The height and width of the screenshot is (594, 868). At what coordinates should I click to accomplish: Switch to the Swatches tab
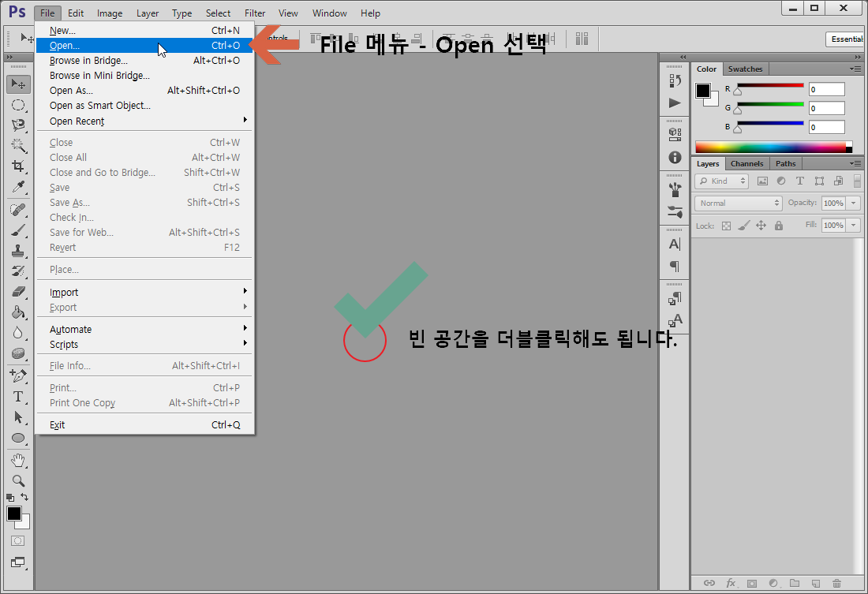click(x=745, y=69)
